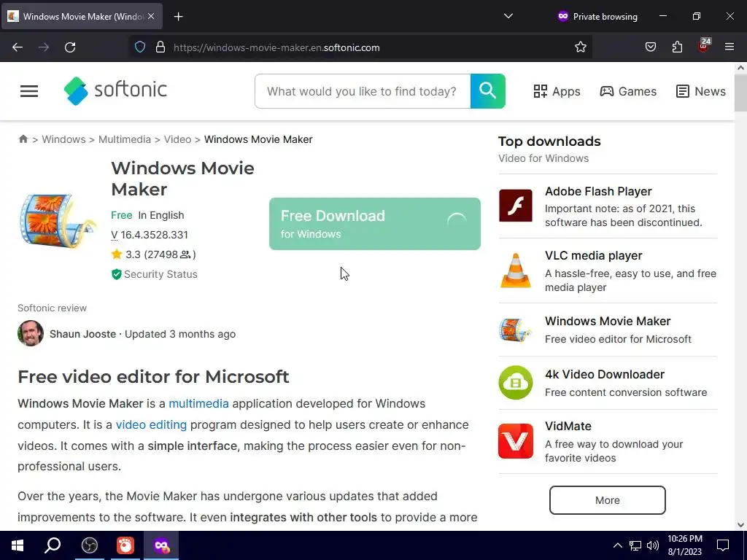747x560 pixels.
Task: Click the blue search magnifier button
Action: (487, 91)
